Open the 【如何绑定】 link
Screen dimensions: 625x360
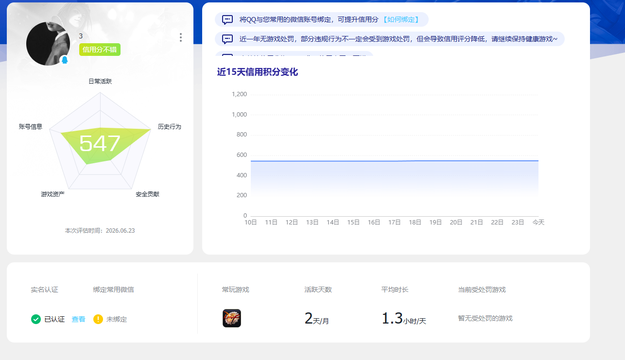[x=401, y=20]
